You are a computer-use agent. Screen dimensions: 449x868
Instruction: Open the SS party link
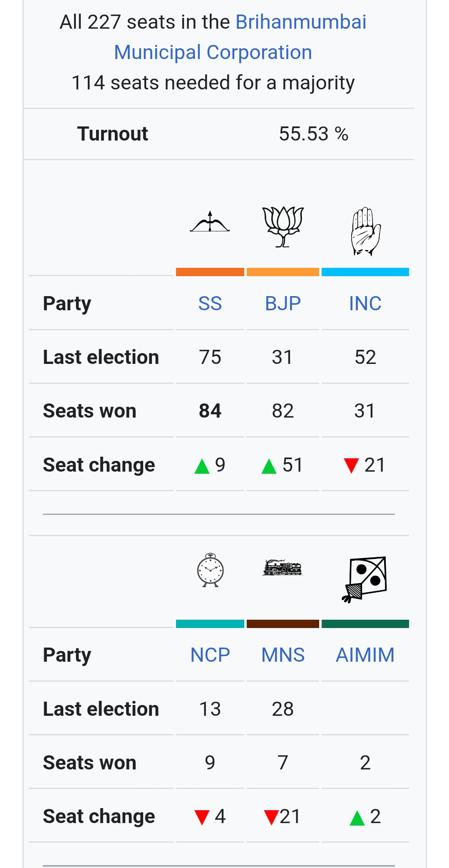click(x=210, y=304)
